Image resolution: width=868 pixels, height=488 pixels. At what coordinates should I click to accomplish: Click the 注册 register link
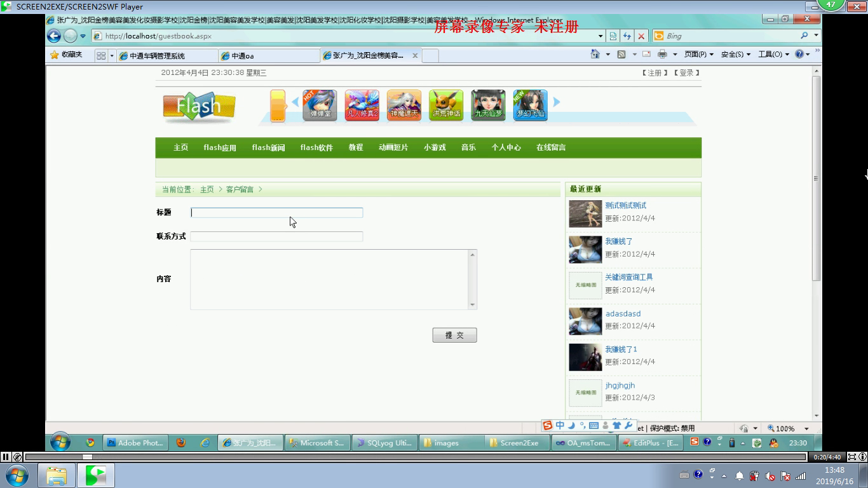654,73
